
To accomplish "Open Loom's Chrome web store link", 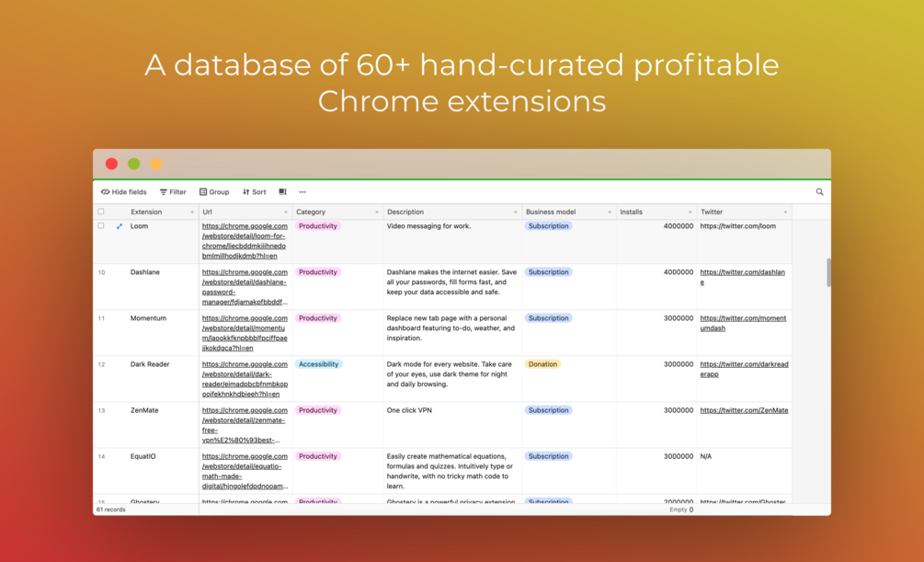I will pos(245,241).
